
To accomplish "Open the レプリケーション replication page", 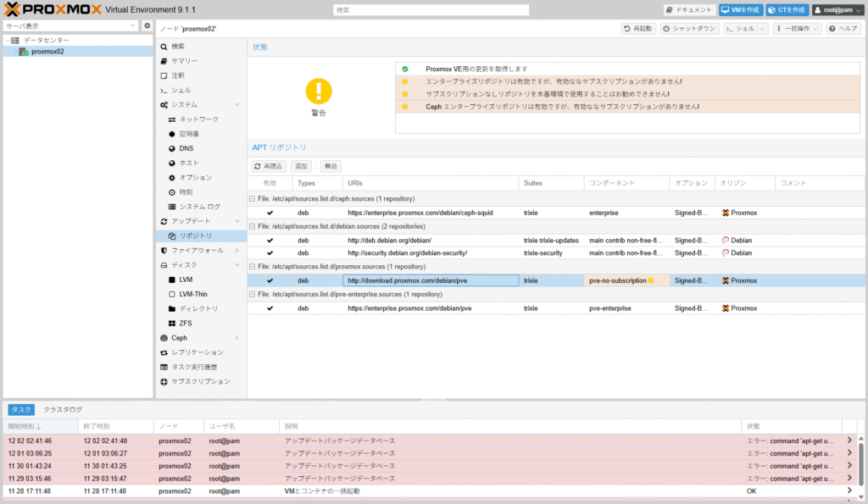I will (x=198, y=352).
